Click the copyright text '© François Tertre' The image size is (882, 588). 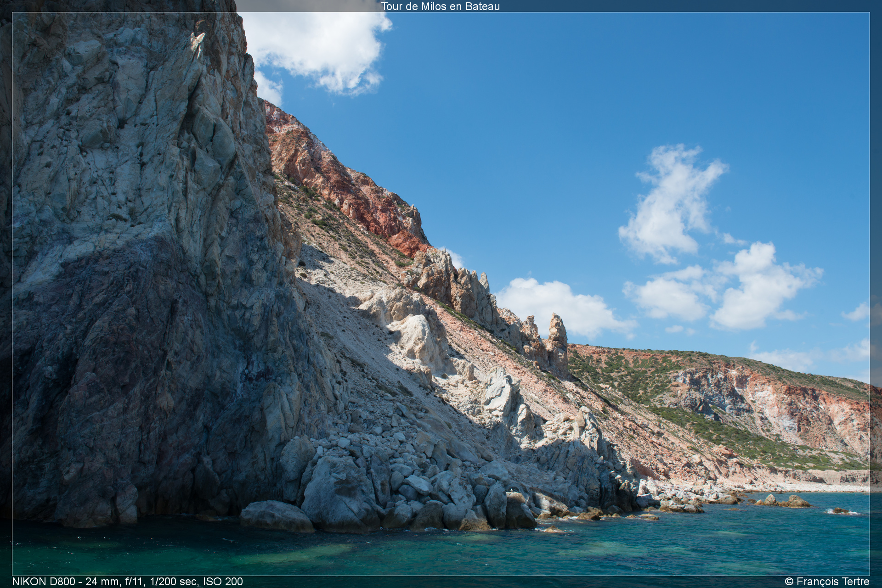click(x=827, y=582)
